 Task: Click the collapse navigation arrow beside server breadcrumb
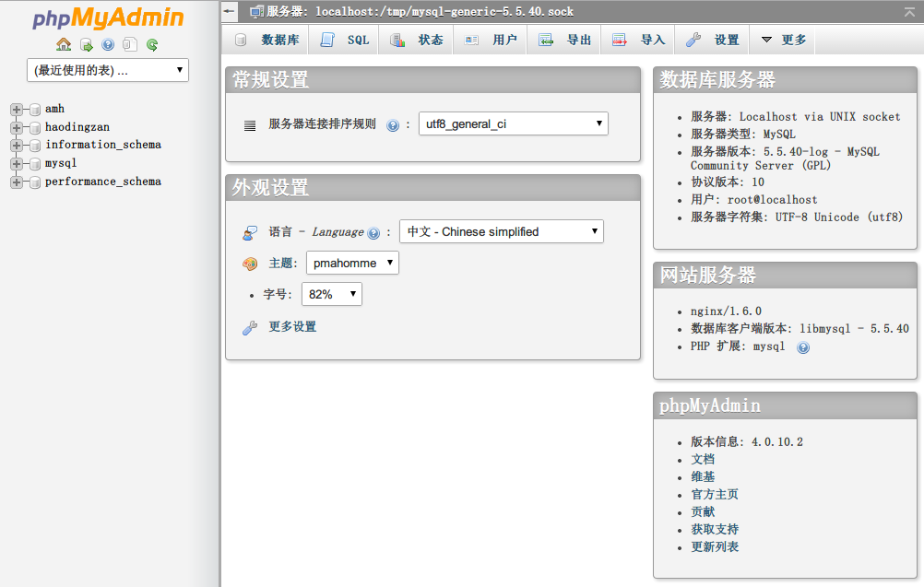[x=230, y=12]
